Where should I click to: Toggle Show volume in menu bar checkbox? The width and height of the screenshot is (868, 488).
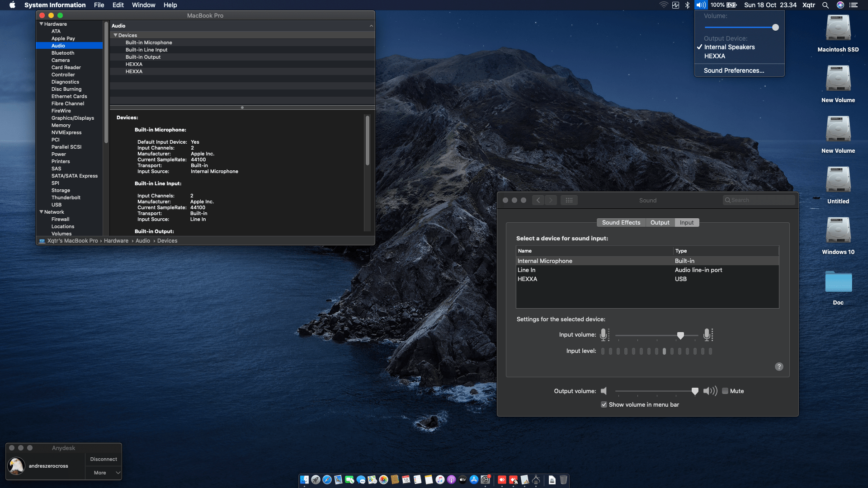point(604,405)
